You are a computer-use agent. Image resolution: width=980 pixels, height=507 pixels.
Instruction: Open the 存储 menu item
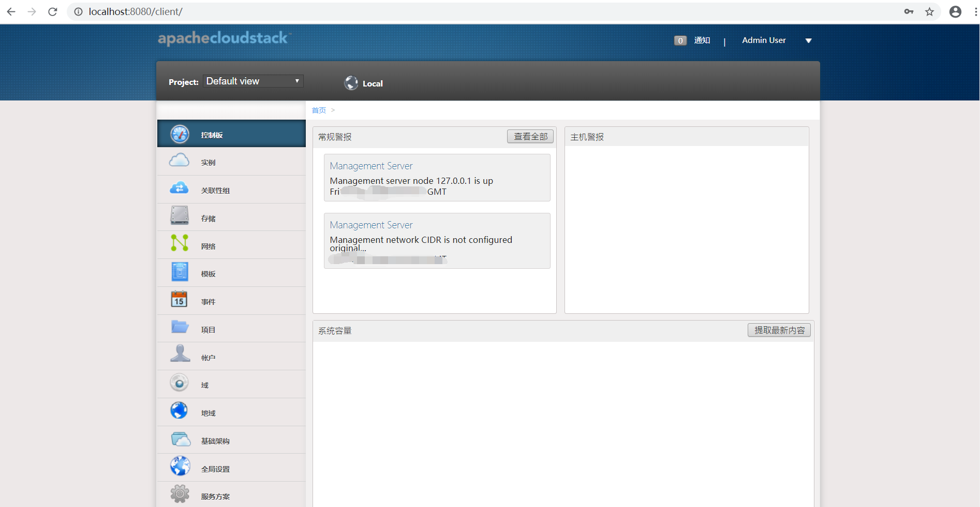[x=231, y=218]
